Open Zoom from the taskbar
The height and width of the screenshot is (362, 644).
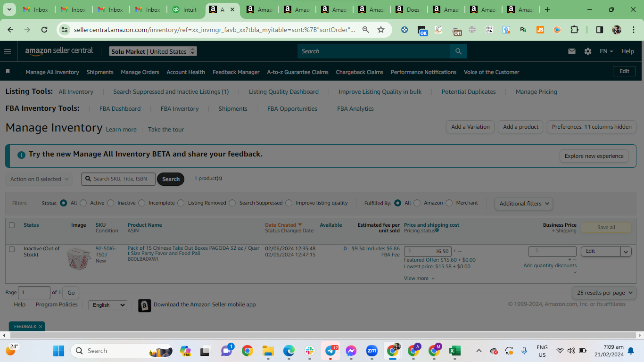(x=372, y=351)
